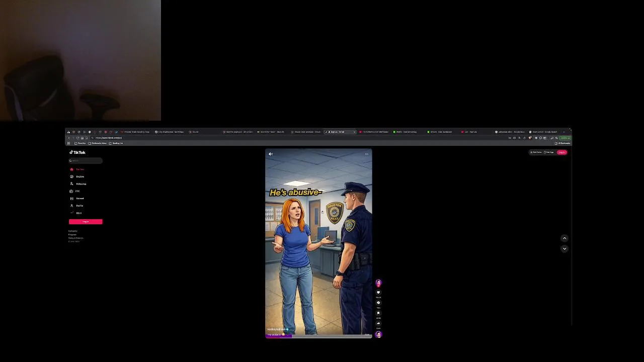The image size is (644, 362).
Task: Focus the TikTok search field
Action: (x=86, y=160)
